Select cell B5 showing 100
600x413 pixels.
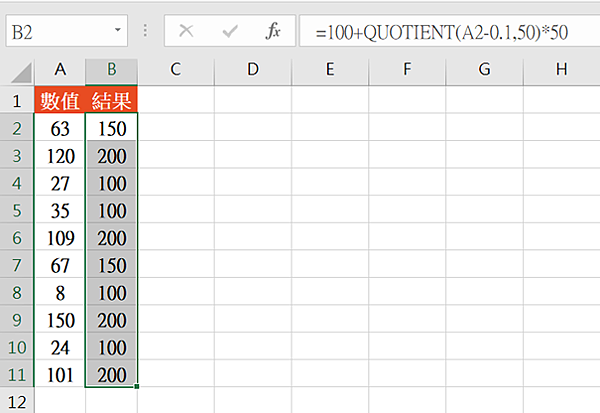[111, 210]
